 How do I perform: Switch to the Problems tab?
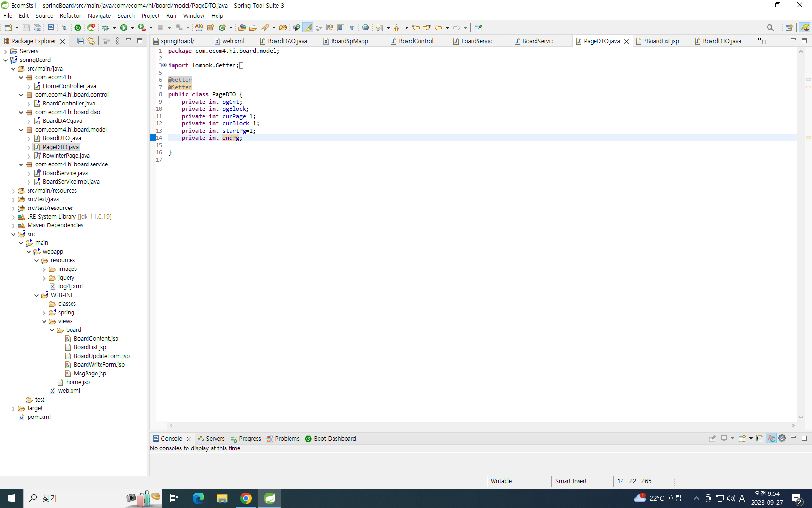point(283,439)
